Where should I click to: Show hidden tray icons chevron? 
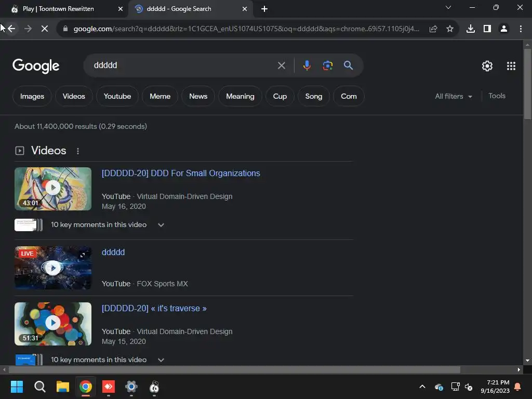(x=422, y=387)
